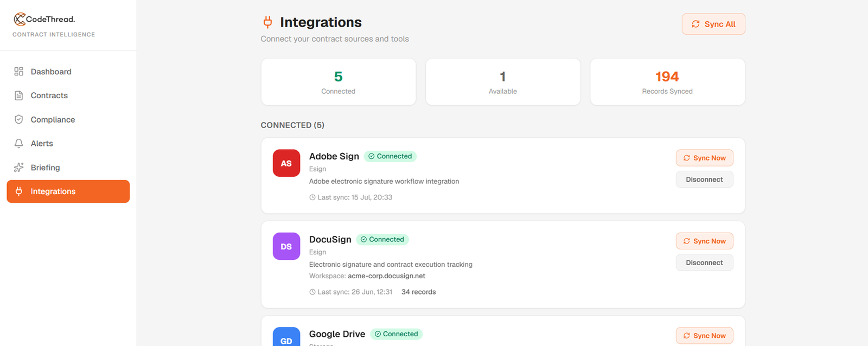Open the Compliance shield icon
The width and height of the screenshot is (868, 346).
[19, 119]
